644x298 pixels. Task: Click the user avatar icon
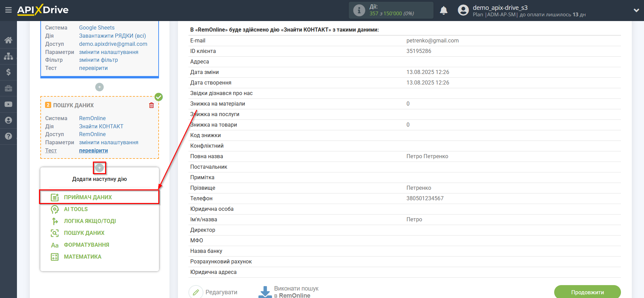(463, 10)
